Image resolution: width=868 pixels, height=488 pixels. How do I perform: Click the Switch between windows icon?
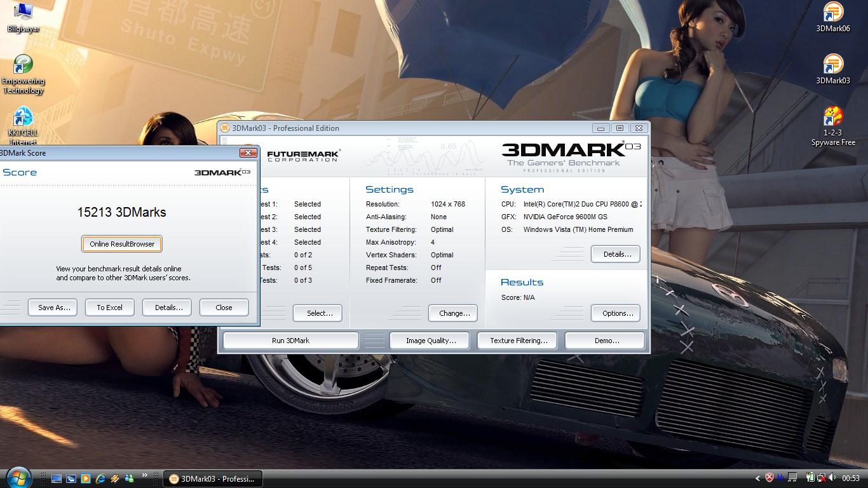[71, 478]
